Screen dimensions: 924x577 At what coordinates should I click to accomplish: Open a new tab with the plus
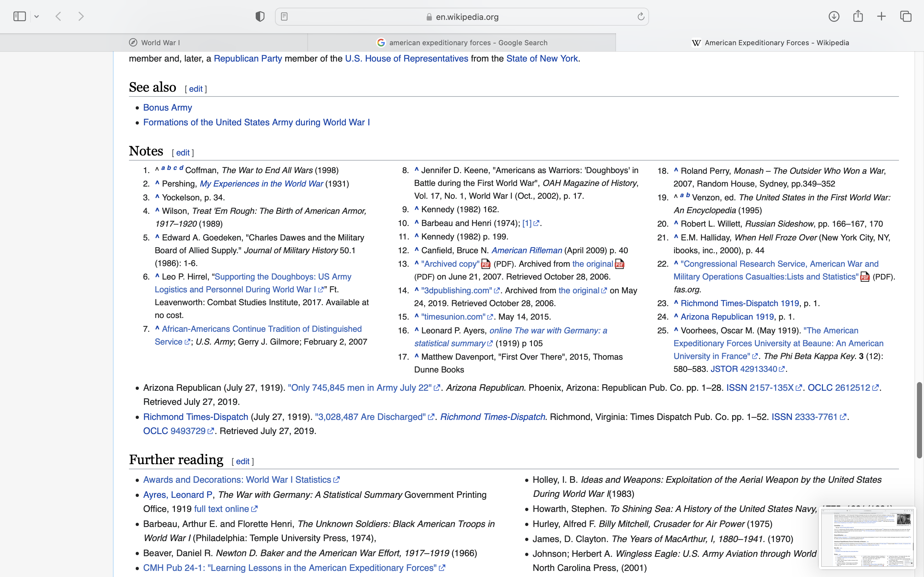tap(882, 16)
